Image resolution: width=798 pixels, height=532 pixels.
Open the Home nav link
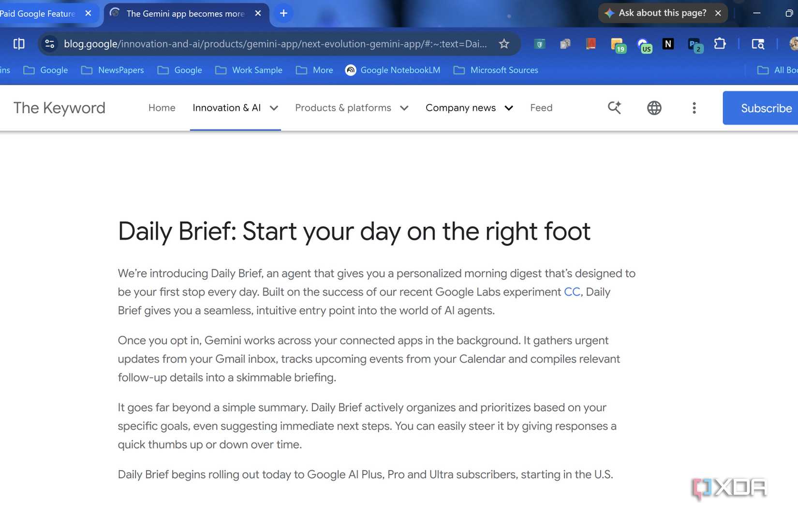click(x=162, y=108)
